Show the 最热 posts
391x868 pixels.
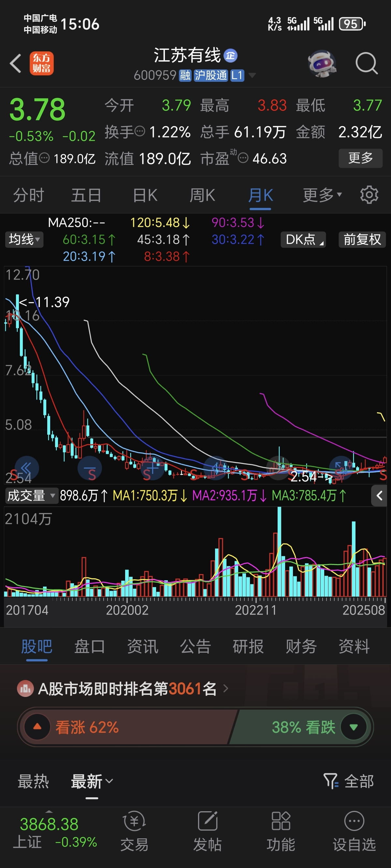(x=33, y=781)
